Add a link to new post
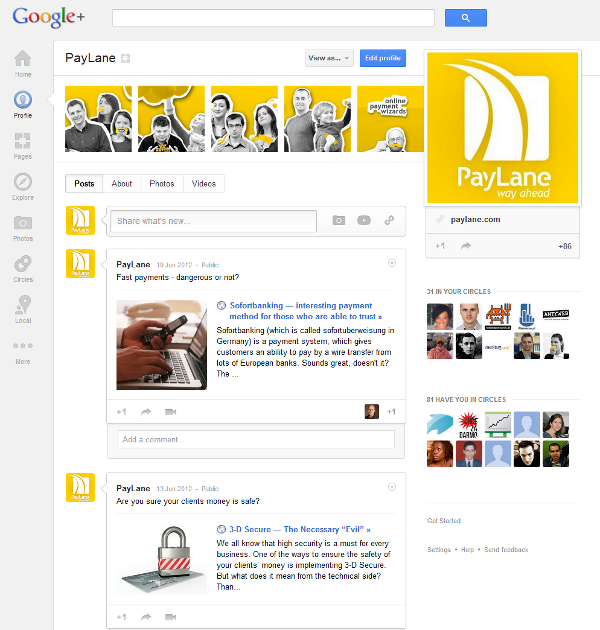This screenshot has height=630, width=600. coord(389,220)
